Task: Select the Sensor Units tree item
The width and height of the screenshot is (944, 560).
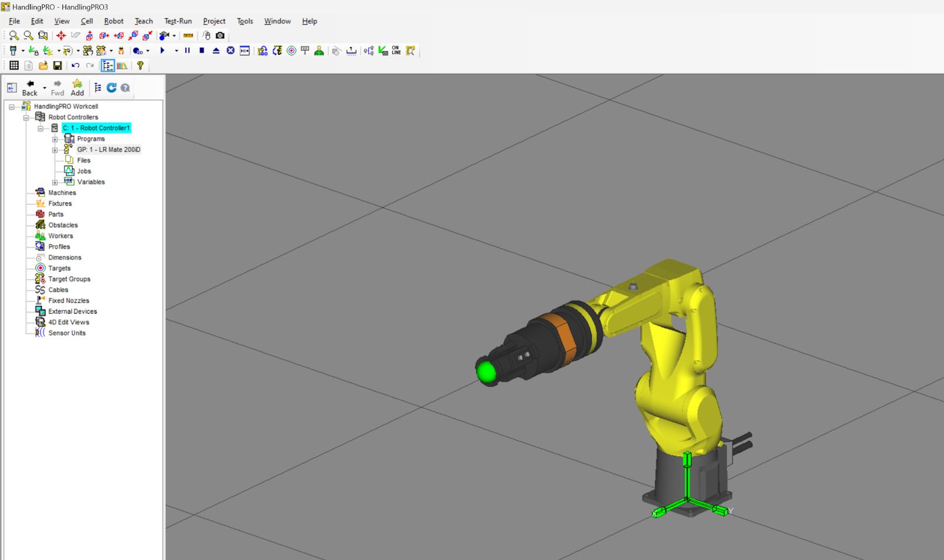Action: click(x=67, y=333)
